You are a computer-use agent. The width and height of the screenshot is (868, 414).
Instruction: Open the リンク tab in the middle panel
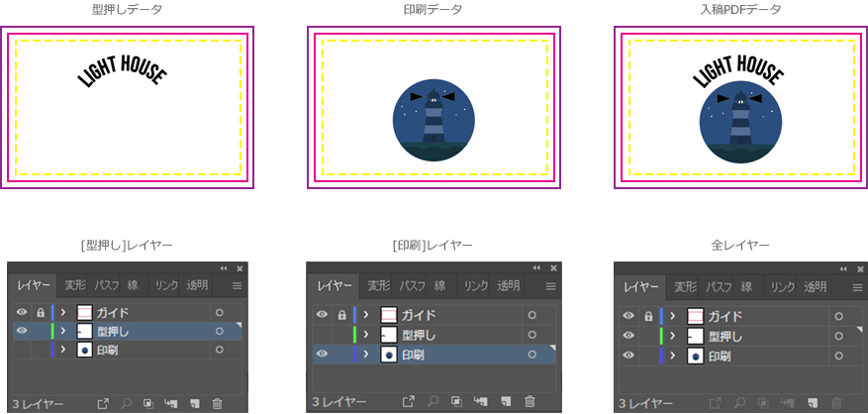[x=476, y=285]
